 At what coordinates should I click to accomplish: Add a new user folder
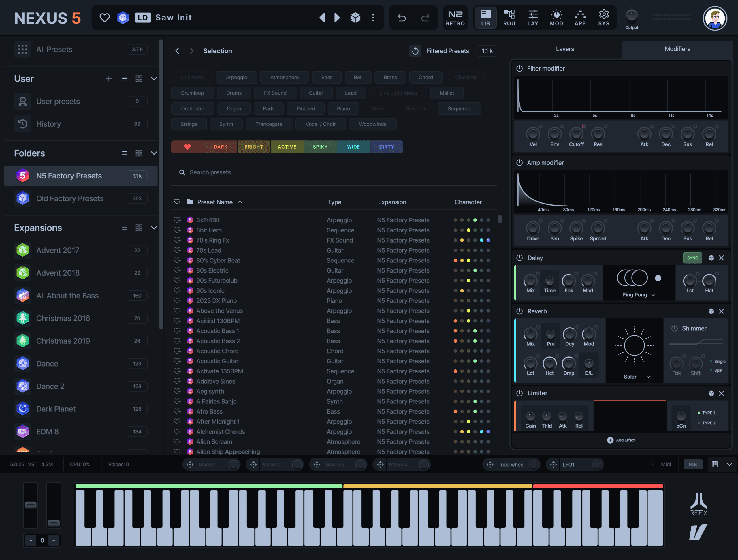[x=108, y=78]
